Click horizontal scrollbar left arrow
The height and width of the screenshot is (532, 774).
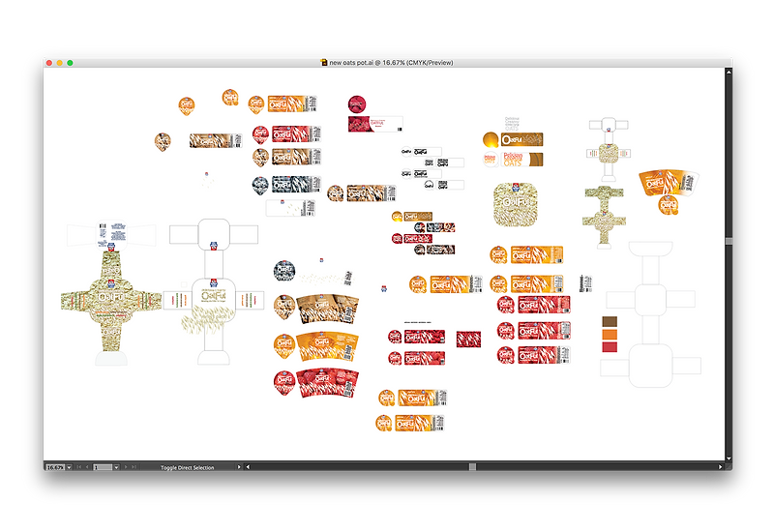[248, 467]
